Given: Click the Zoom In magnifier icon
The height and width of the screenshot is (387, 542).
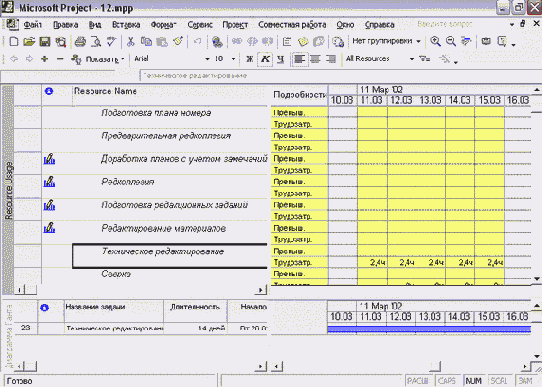Looking at the screenshot, I should (x=435, y=41).
